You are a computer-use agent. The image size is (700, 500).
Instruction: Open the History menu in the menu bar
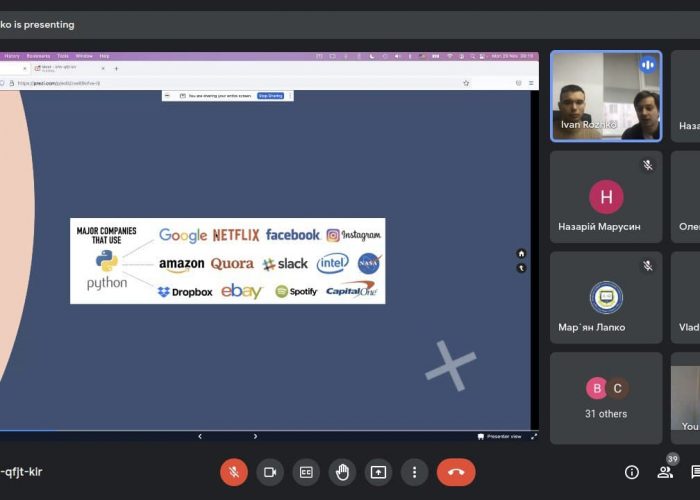12,56
